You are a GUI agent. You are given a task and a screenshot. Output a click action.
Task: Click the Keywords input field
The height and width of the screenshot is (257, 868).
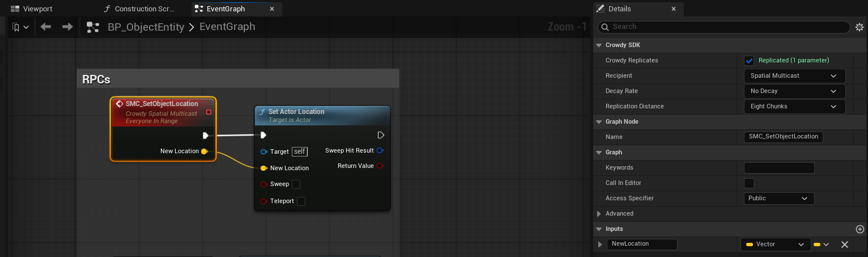[779, 167]
